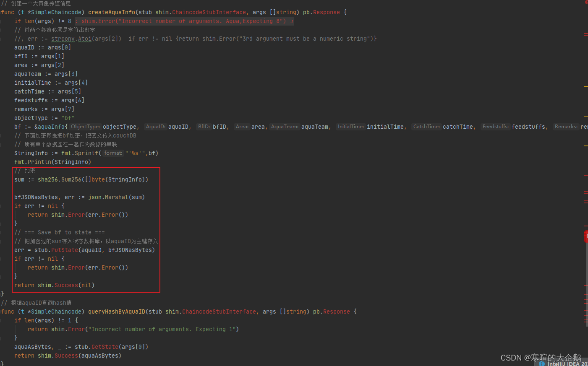Click the BfID: inlay hint
This screenshot has width=588, height=366.
coord(204,127)
